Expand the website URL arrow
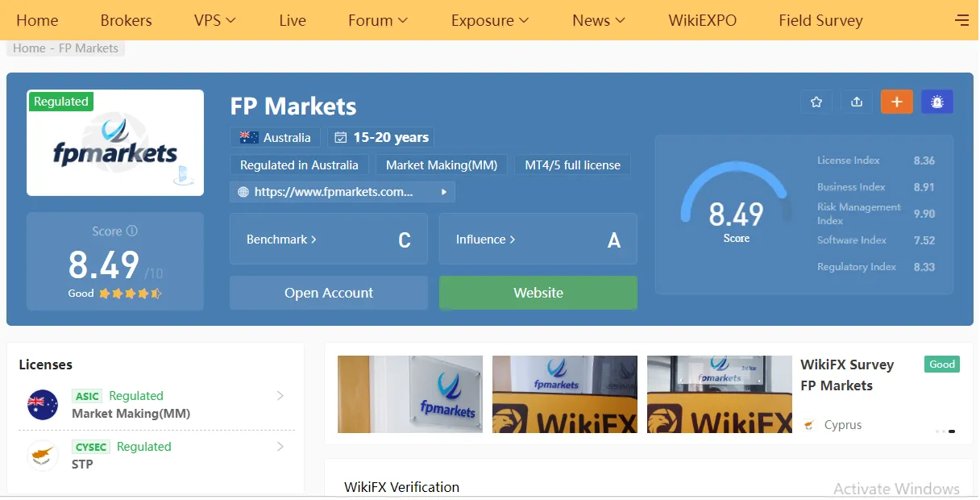Image resolution: width=980 pixels, height=500 pixels. tap(443, 192)
